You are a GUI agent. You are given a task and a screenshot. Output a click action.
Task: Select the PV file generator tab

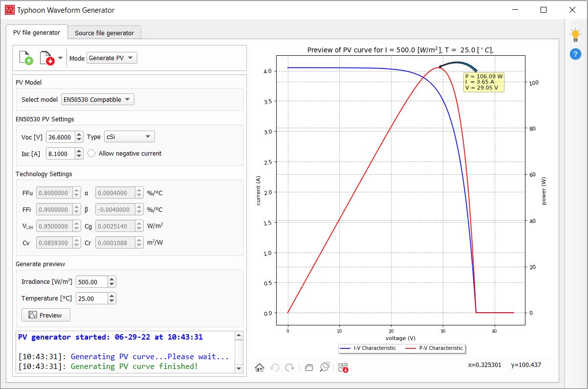tap(37, 33)
